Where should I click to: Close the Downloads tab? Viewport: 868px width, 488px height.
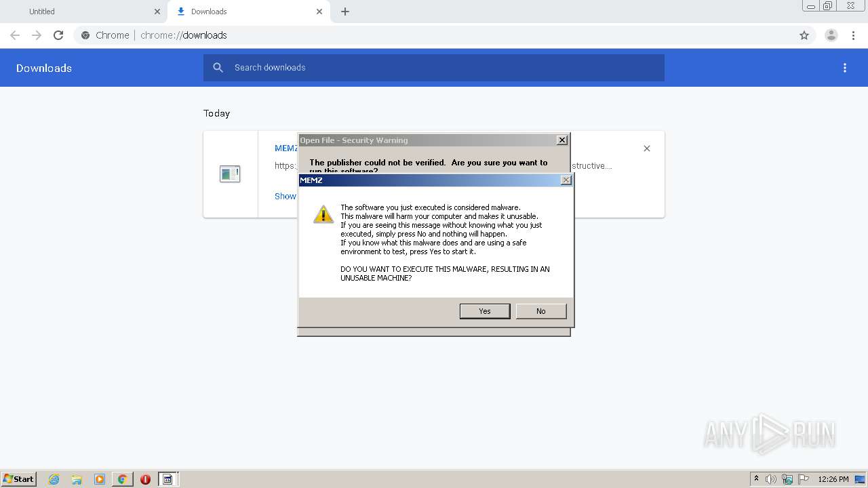pyautogui.click(x=319, y=12)
